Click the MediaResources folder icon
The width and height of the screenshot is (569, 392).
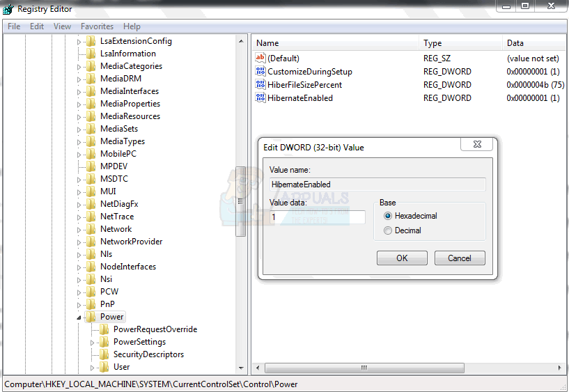(x=91, y=116)
